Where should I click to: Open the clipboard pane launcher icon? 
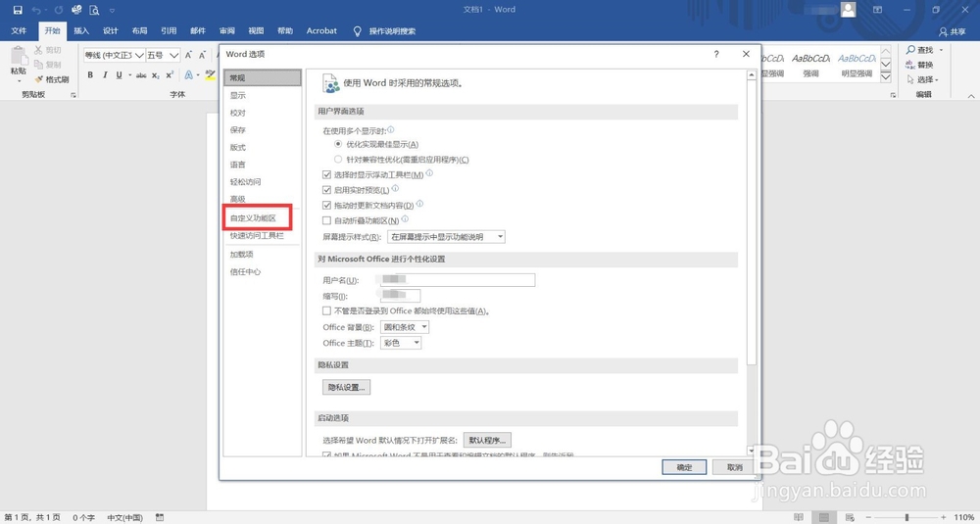click(73, 95)
